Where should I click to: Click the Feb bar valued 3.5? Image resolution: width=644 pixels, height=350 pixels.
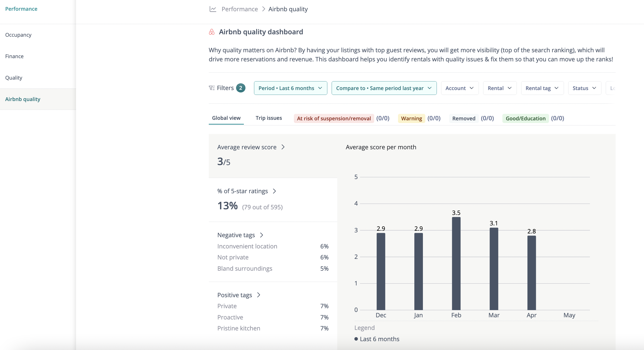point(456,263)
